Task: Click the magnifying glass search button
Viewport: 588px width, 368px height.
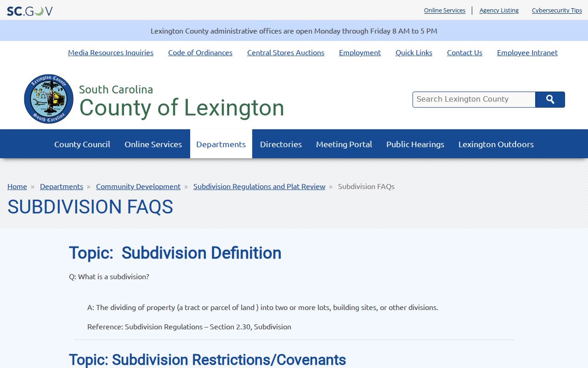Action: [550, 99]
